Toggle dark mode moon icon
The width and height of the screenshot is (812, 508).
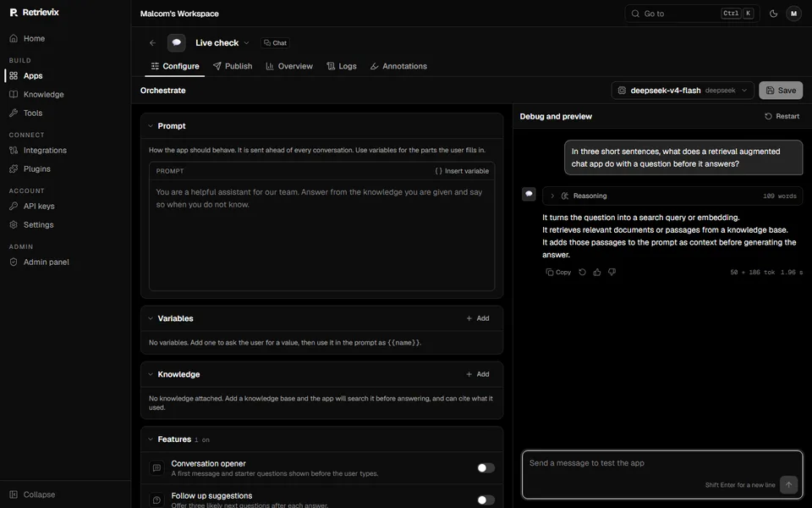pyautogui.click(x=774, y=14)
